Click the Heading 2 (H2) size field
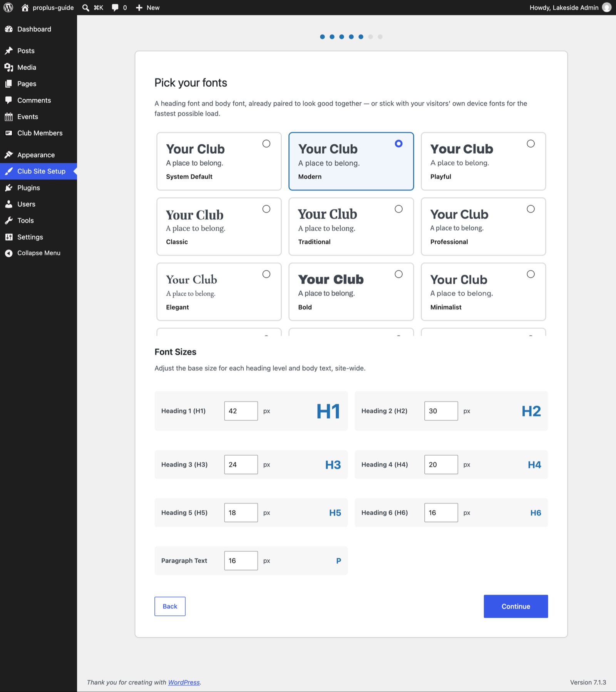Image resolution: width=616 pixels, height=692 pixels. [441, 411]
